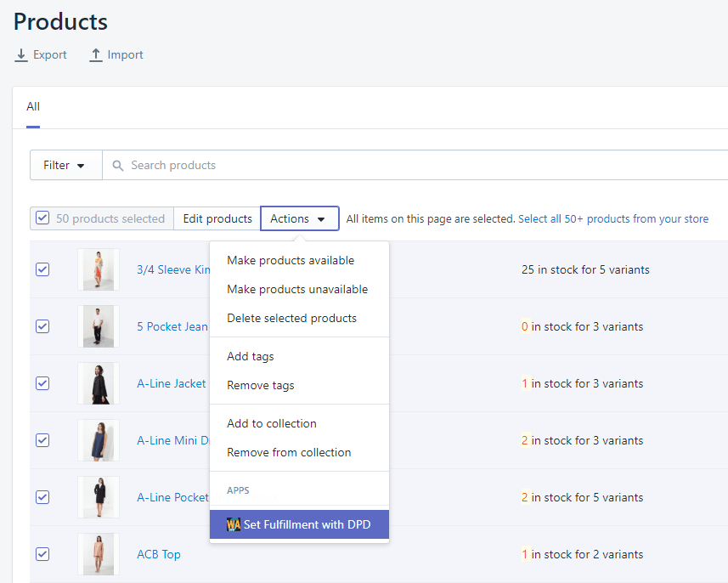Screen dimensions: 728x583
Task: Switch to the All tab
Action: pyautogui.click(x=33, y=107)
